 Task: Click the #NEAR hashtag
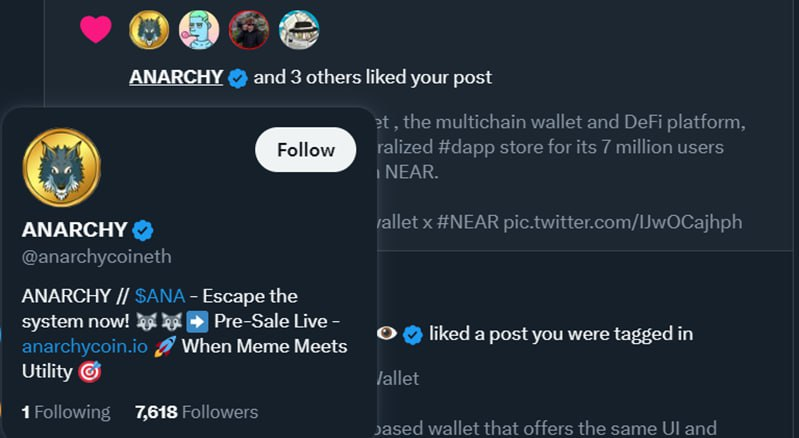[468, 221]
